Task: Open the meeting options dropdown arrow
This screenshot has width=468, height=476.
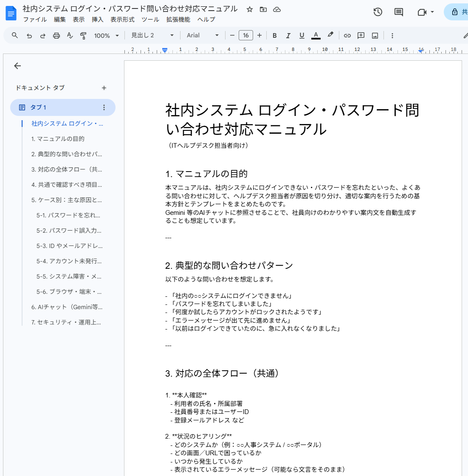Action: pos(432,12)
